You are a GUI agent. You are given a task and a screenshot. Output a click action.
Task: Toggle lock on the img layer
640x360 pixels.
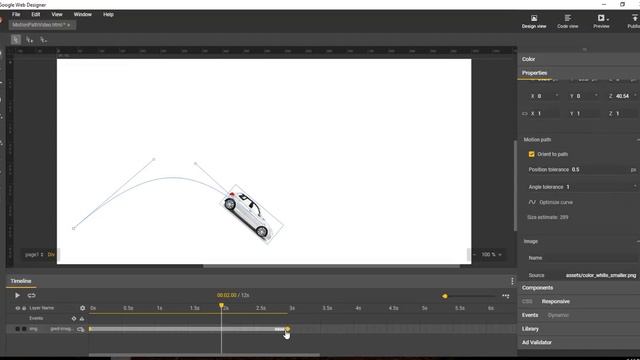pos(24,329)
